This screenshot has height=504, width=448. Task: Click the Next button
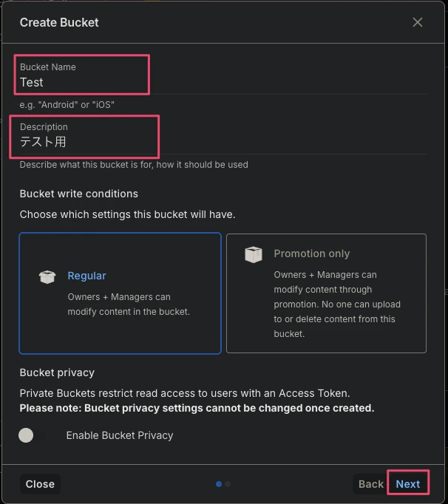coord(408,484)
